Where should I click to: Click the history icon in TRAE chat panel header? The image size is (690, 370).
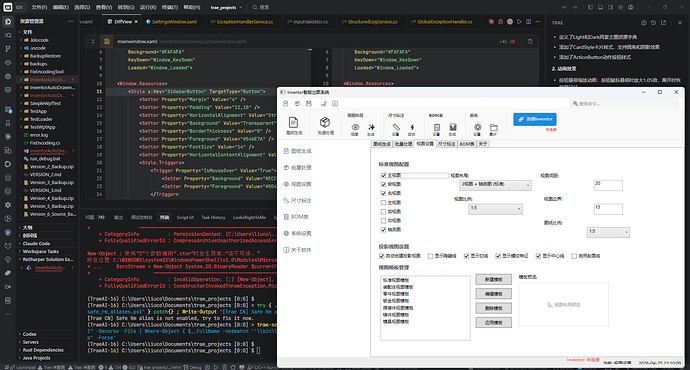[653, 22]
